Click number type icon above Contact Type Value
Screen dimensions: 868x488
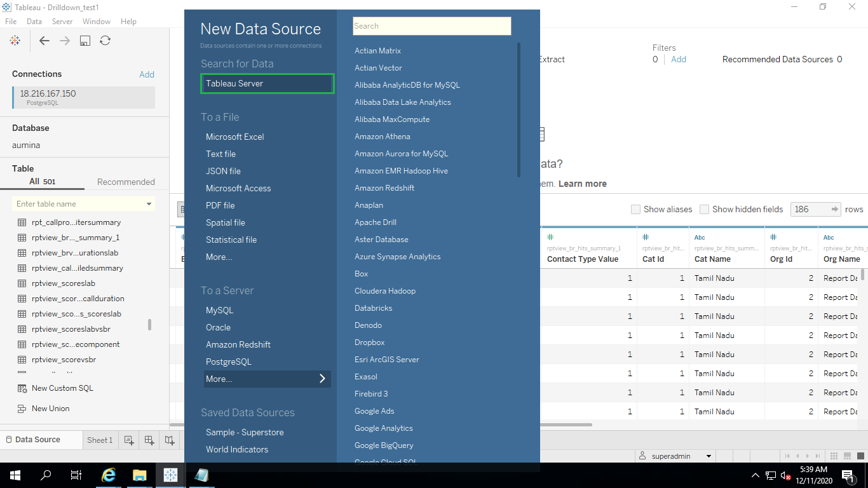550,238
